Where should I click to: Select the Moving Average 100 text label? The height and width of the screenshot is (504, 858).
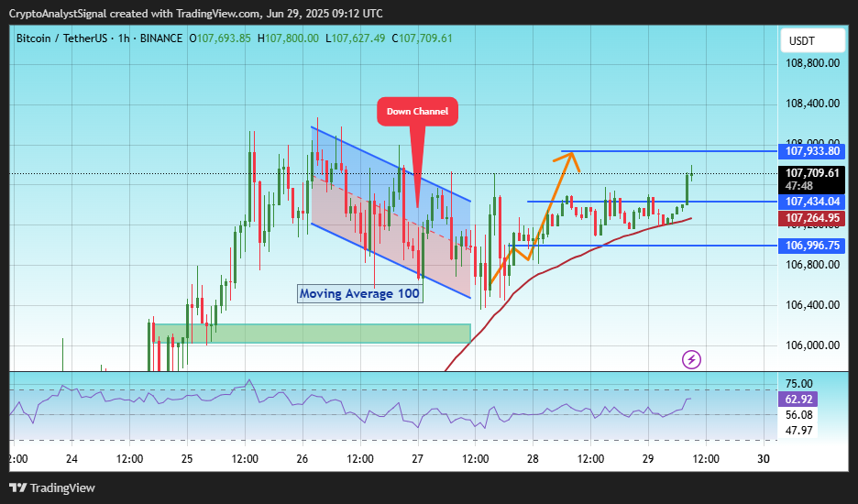pyautogui.click(x=359, y=294)
